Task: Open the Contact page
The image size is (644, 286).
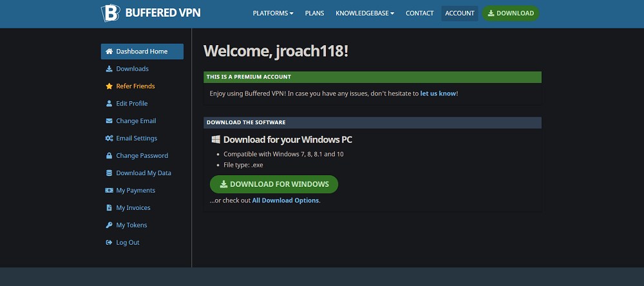Action: (420, 13)
